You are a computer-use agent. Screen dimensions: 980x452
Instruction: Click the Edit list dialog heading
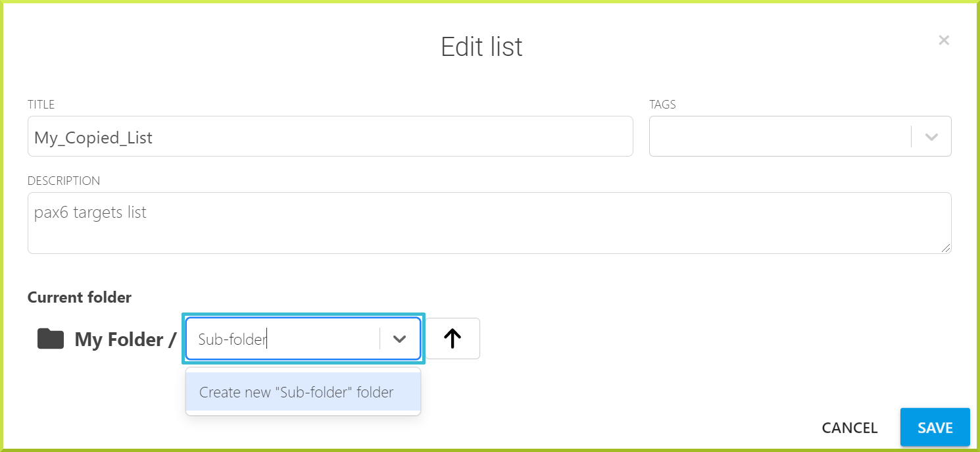(481, 47)
